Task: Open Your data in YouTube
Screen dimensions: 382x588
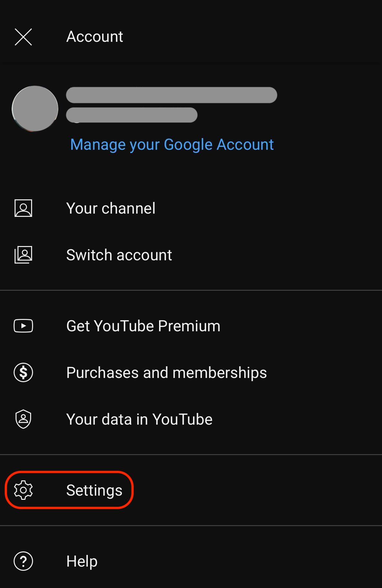Action: (x=139, y=419)
